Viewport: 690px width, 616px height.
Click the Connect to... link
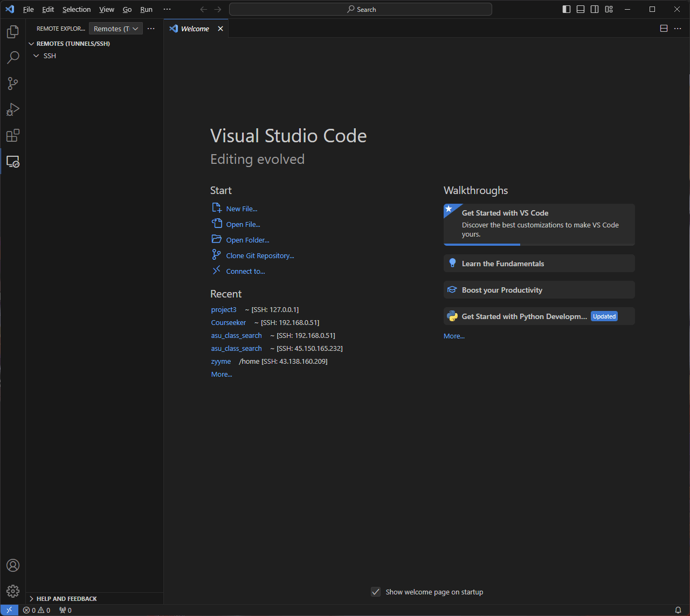pyautogui.click(x=246, y=271)
